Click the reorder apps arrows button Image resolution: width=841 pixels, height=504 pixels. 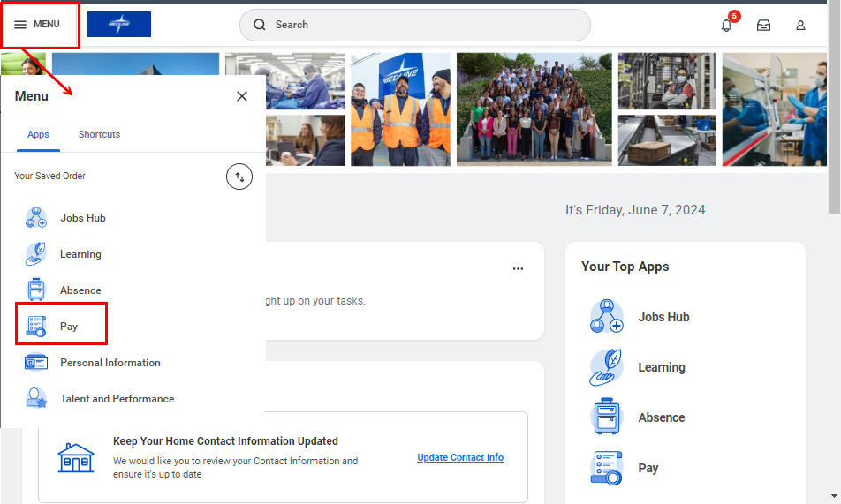click(x=239, y=177)
